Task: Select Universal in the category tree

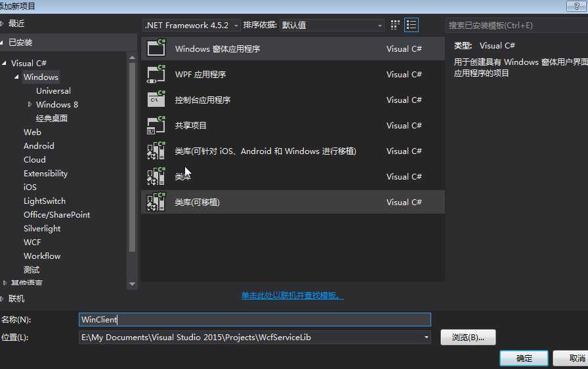Action: [53, 90]
